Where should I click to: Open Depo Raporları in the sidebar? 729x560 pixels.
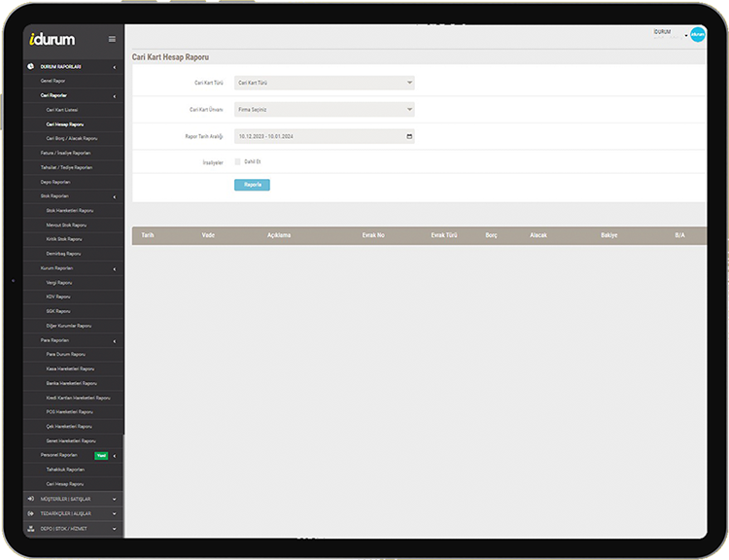55,182
